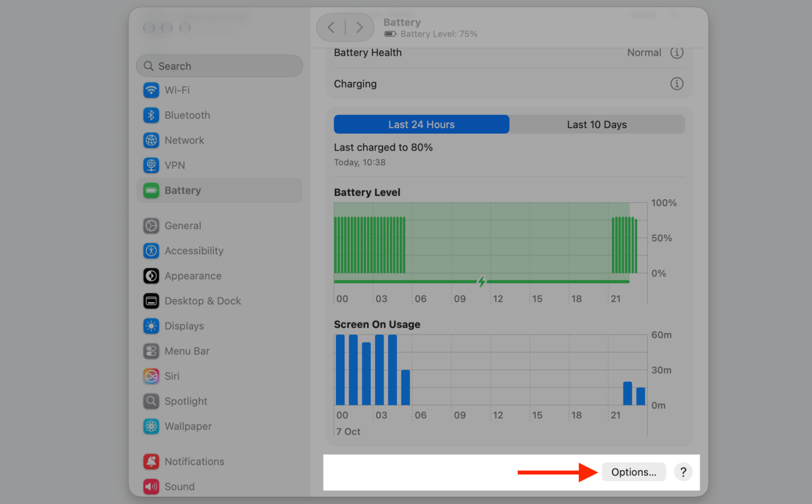Open help question mark button
The width and height of the screenshot is (812, 504).
coord(683,472)
